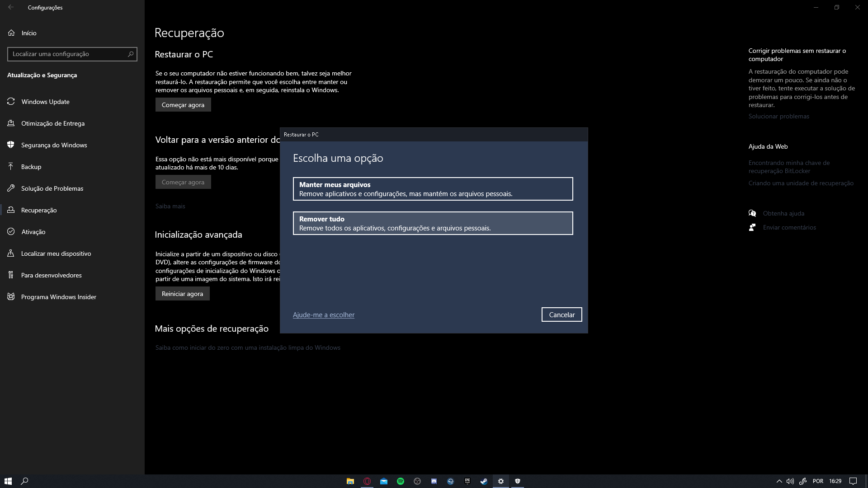The image size is (868, 488).
Task: Click the wrench icon for Solução de Problemas
Action: (x=11, y=188)
